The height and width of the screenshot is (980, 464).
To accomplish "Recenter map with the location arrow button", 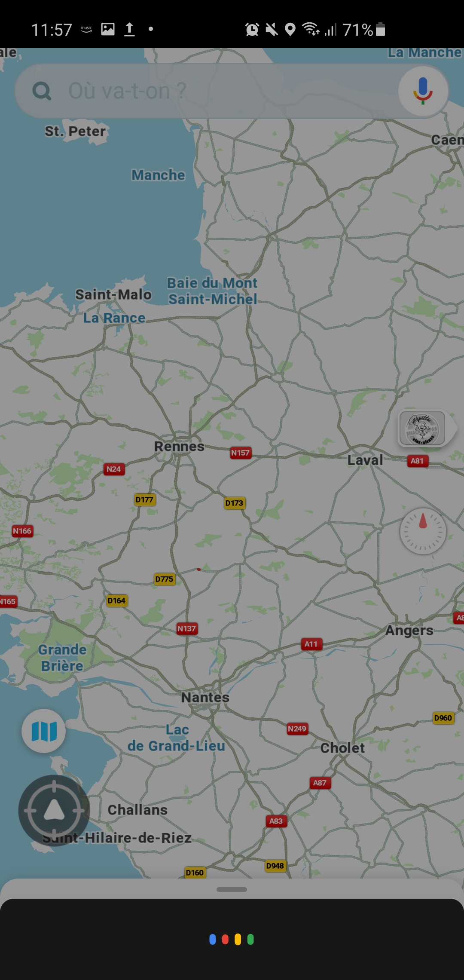I will pos(54,811).
